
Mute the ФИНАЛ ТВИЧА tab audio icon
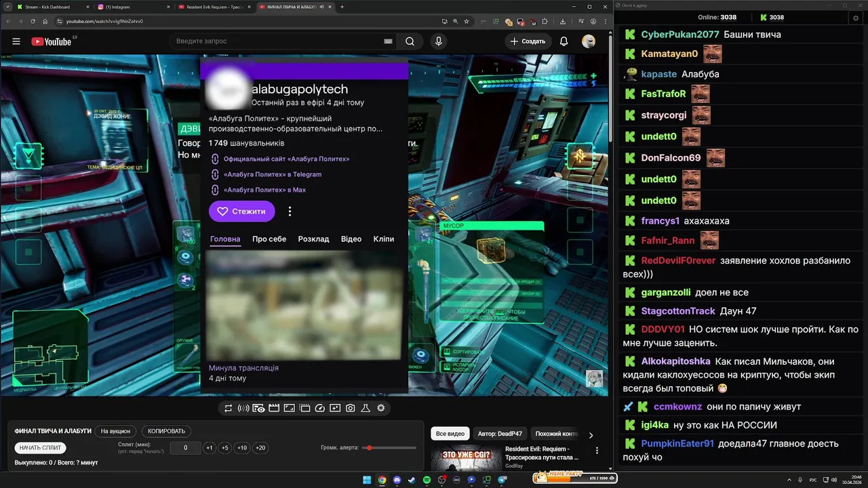321,7
